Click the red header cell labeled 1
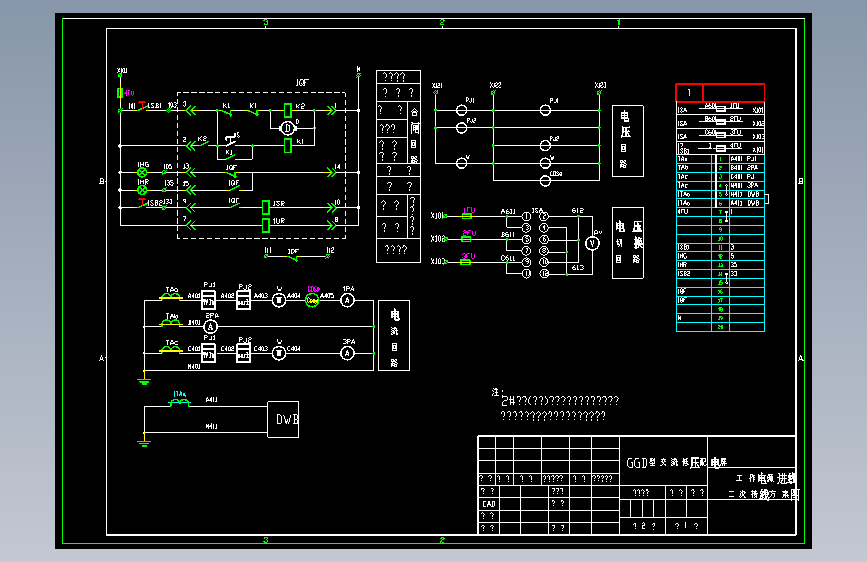Image resolution: width=867 pixels, height=562 pixels. point(690,92)
